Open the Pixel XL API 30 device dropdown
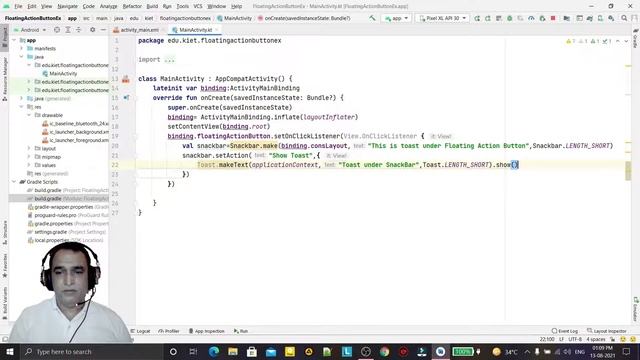 point(442,18)
